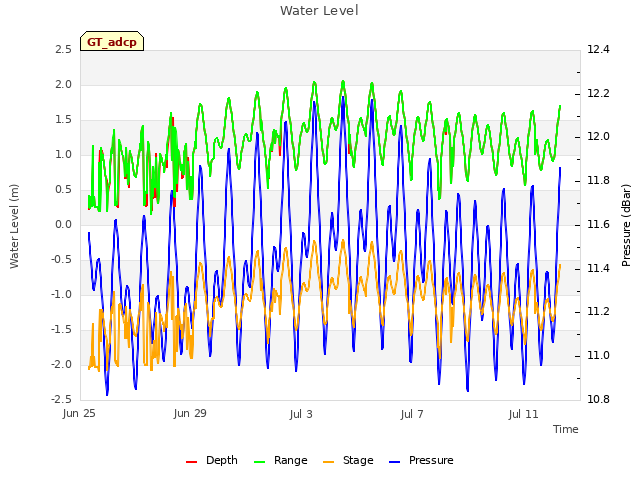The width and height of the screenshot is (640, 480).
Task: Click the Jun 25 date tick label
Action: pyautogui.click(x=79, y=414)
